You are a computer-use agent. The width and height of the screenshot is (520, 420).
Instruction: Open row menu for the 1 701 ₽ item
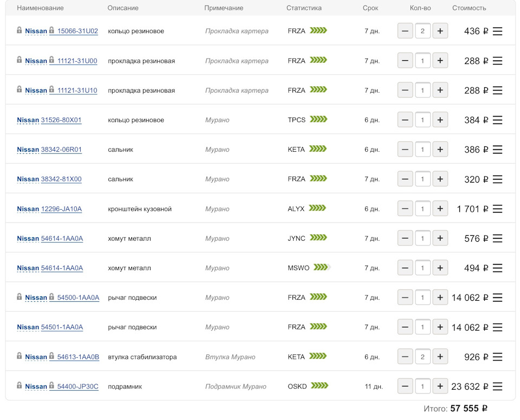pos(497,209)
